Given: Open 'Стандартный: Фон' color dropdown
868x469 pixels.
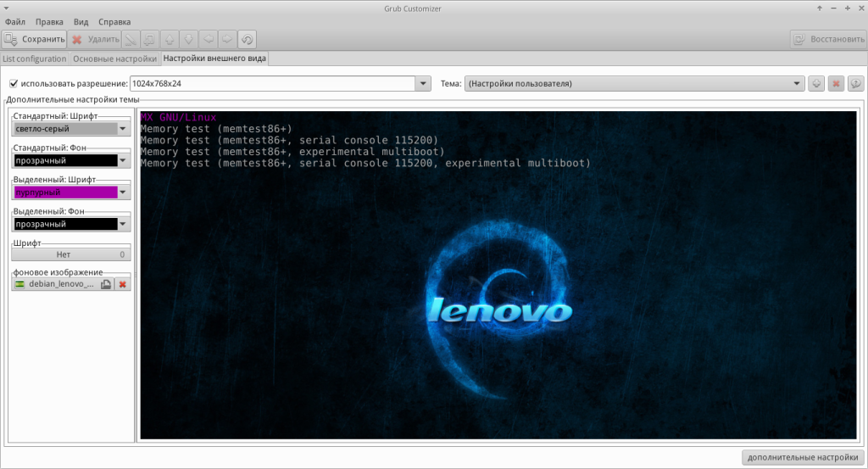Looking at the screenshot, I should click(x=124, y=160).
